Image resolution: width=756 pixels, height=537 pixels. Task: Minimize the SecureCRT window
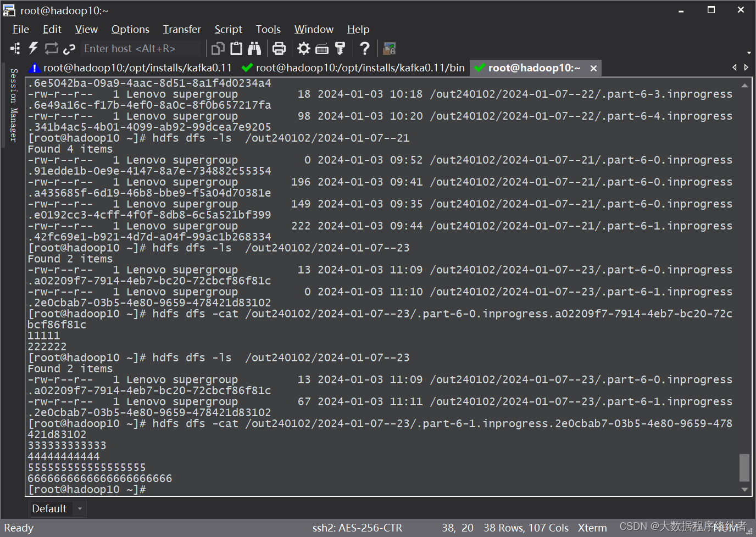pos(681,10)
